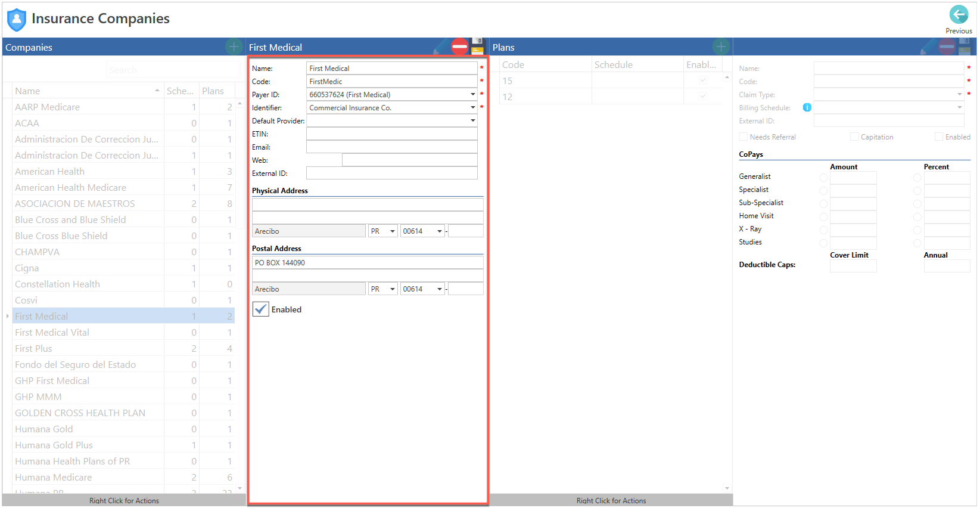Sort plans by Schedule column header

(x=637, y=64)
